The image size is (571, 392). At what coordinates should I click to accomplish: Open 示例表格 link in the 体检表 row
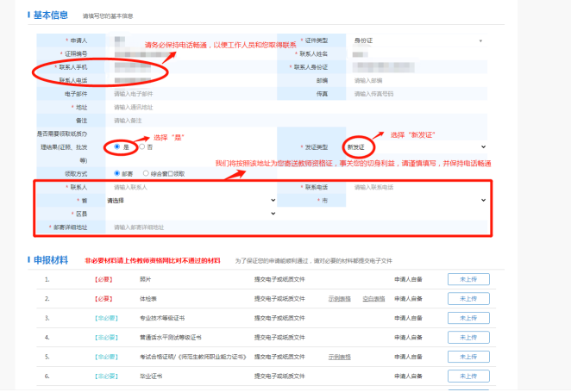[x=339, y=299]
